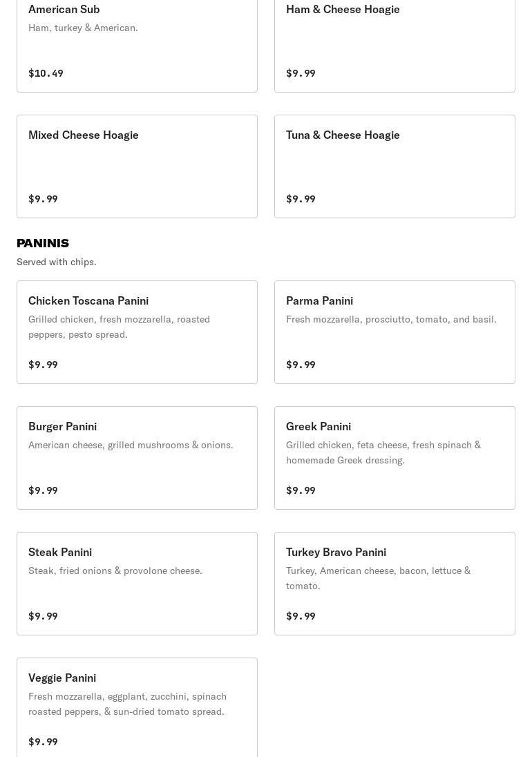Image resolution: width=532 pixels, height=757 pixels.
Task: Select the Greek Panini item
Action: coord(395,458)
